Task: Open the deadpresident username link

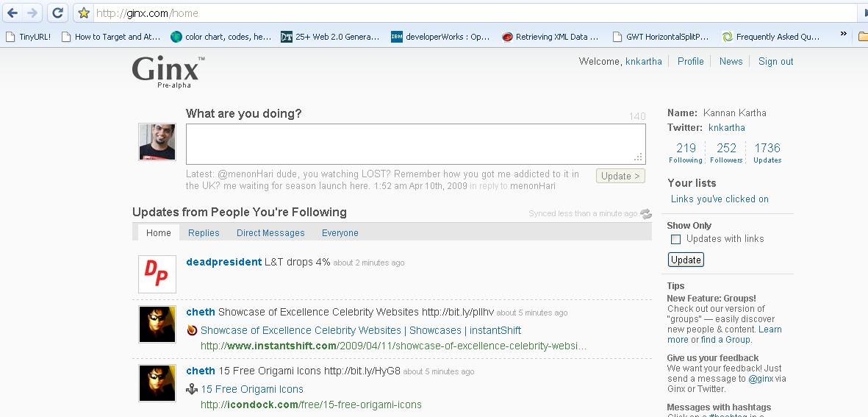Action: (x=223, y=262)
